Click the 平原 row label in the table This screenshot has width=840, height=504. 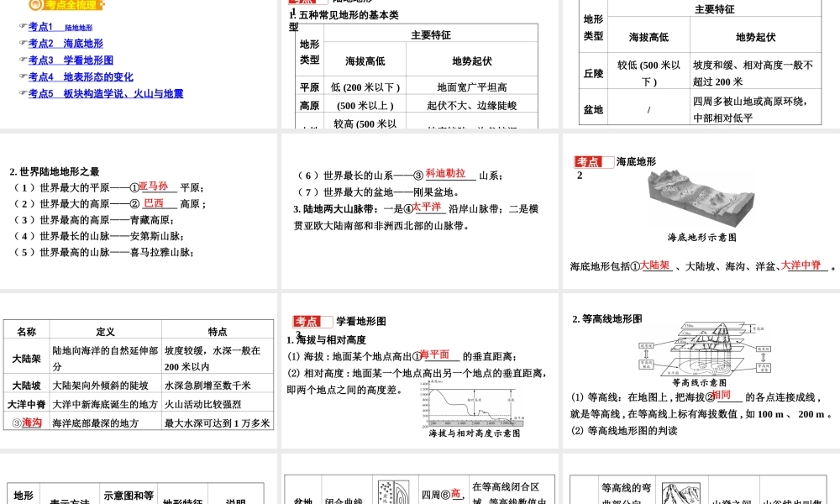(x=310, y=87)
